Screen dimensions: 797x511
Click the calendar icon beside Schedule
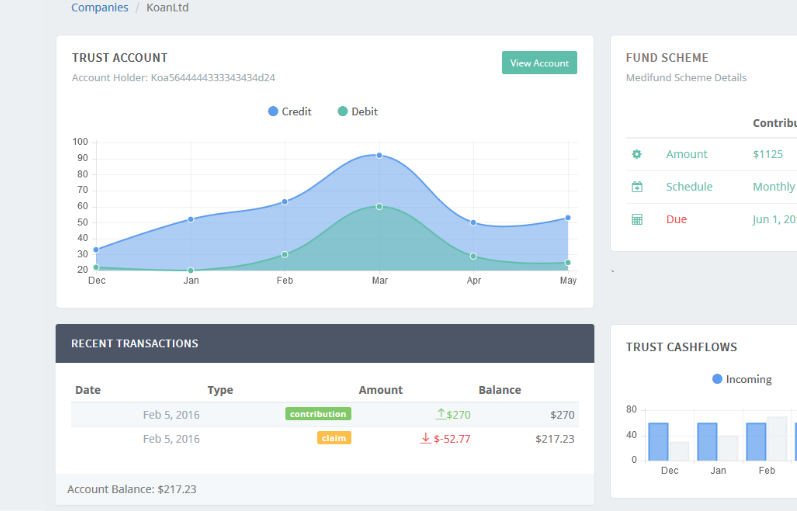point(637,187)
